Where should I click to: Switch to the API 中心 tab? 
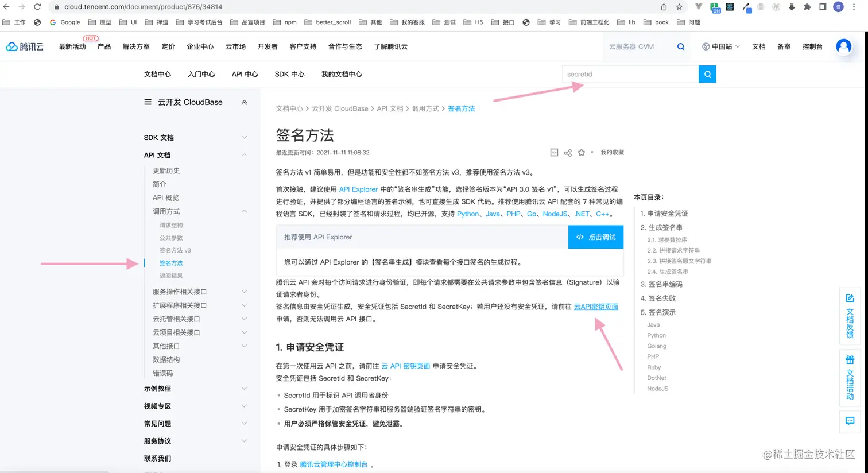click(245, 74)
